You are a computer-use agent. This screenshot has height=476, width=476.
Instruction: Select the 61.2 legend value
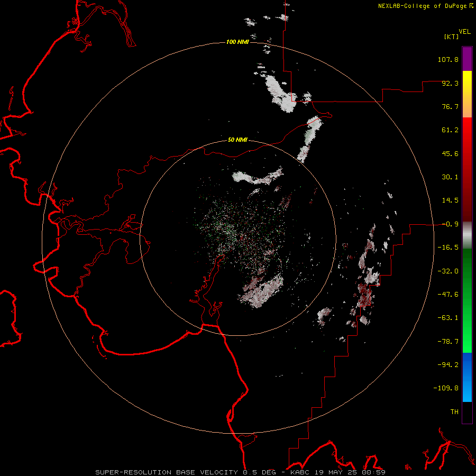click(x=450, y=130)
